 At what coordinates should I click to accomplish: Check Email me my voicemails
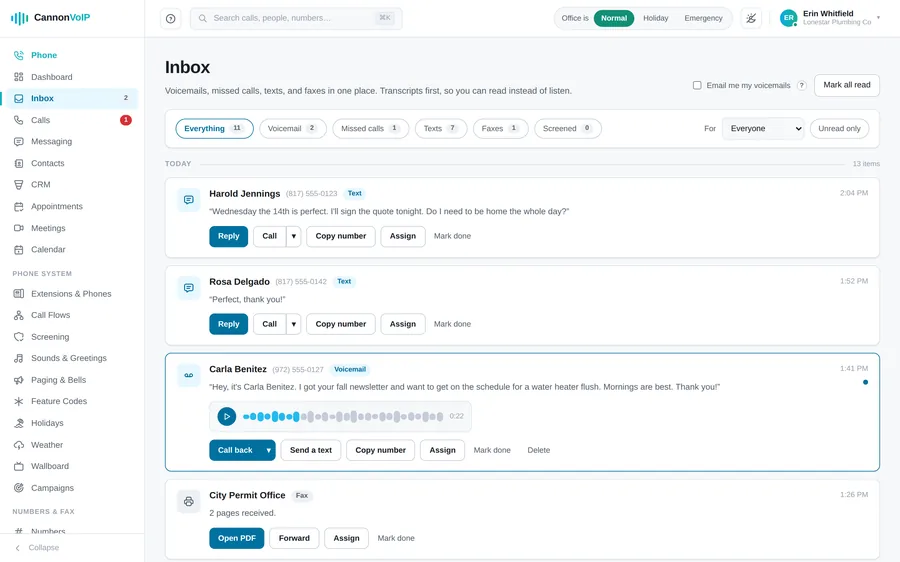pyautogui.click(x=697, y=86)
